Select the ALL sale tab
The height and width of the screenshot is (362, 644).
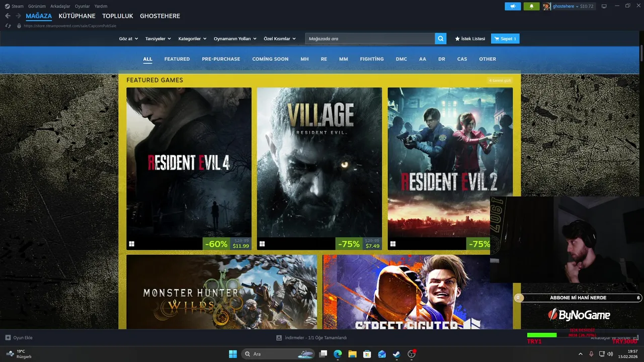point(147,59)
